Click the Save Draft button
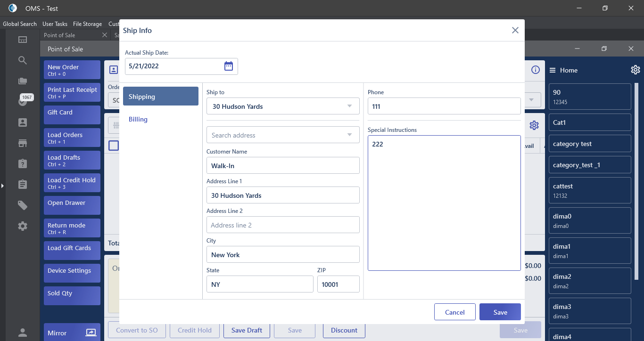Viewport: 644px width, 341px height. click(247, 330)
